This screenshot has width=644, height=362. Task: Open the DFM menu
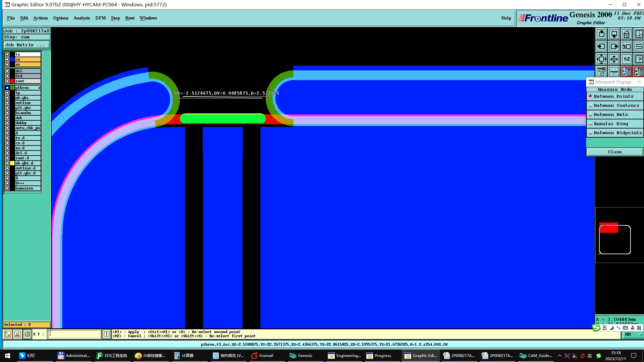point(100,18)
